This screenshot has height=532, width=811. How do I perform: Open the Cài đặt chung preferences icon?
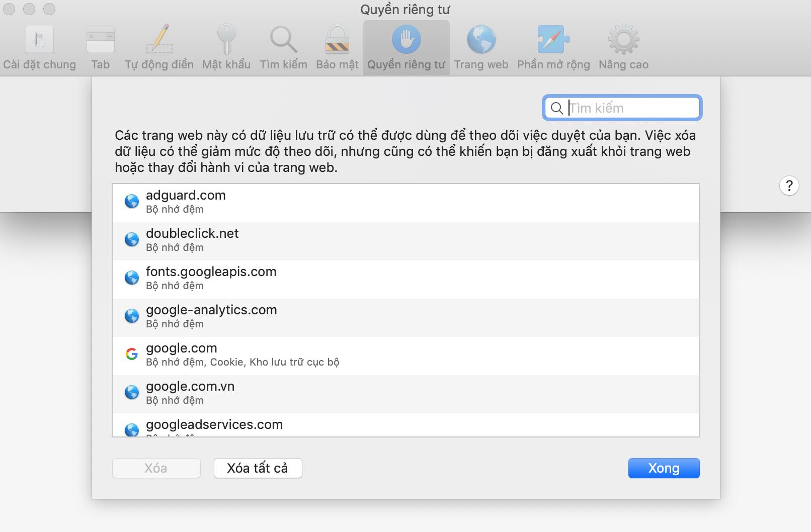(40, 40)
